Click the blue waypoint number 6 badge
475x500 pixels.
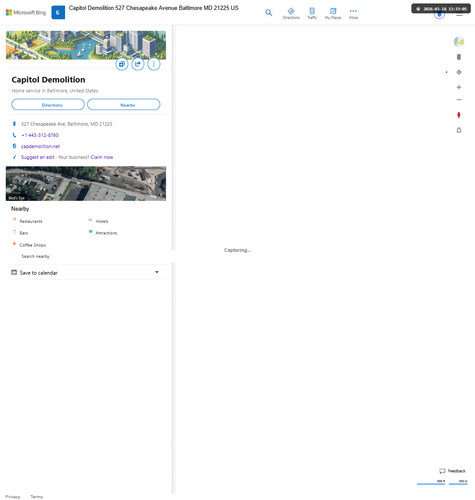(x=58, y=13)
